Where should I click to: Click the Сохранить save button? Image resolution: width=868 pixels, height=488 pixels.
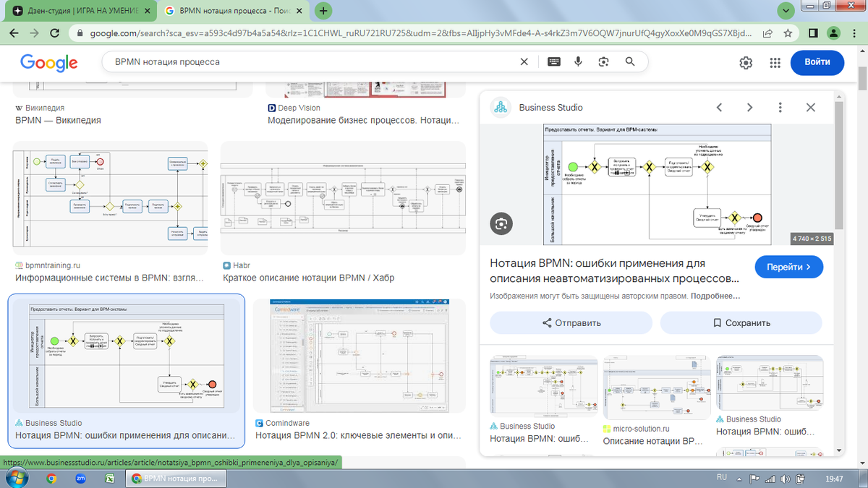(x=741, y=322)
